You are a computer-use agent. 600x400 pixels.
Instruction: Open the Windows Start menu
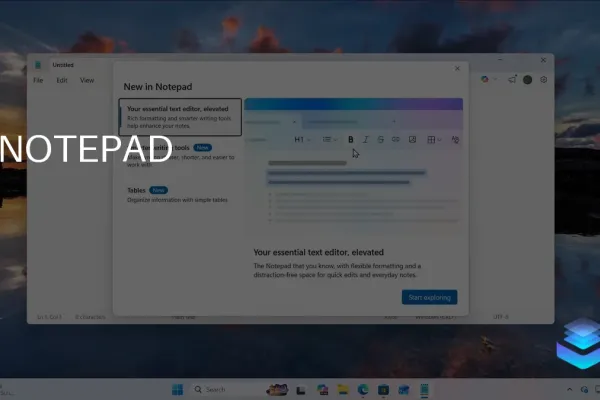(x=178, y=390)
